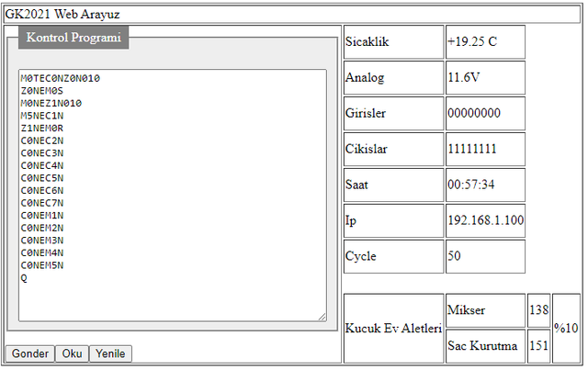The height and width of the screenshot is (370, 588).
Task: Click program line Z1NEM0R
Action: click(x=42, y=129)
